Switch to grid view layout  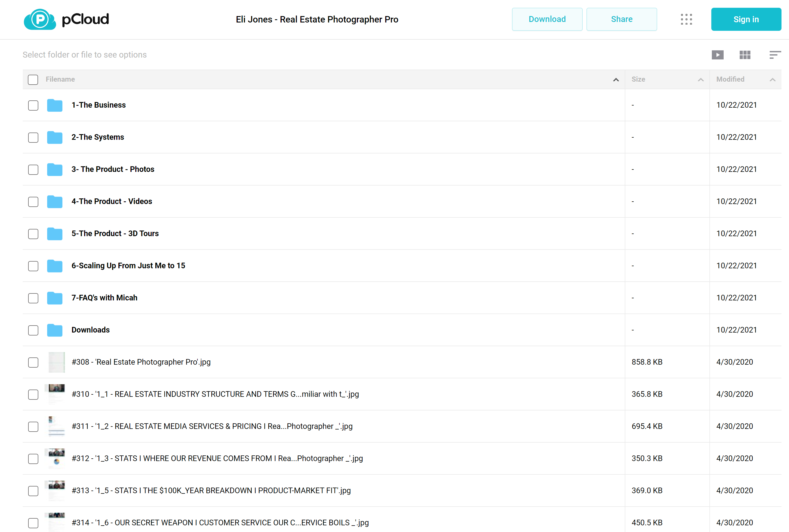click(x=746, y=55)
